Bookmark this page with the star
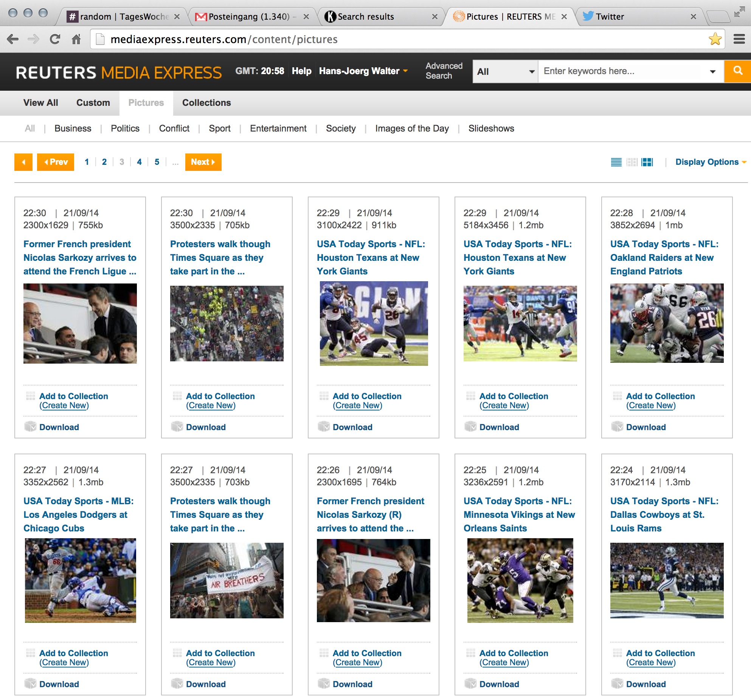 coord(715,39)
